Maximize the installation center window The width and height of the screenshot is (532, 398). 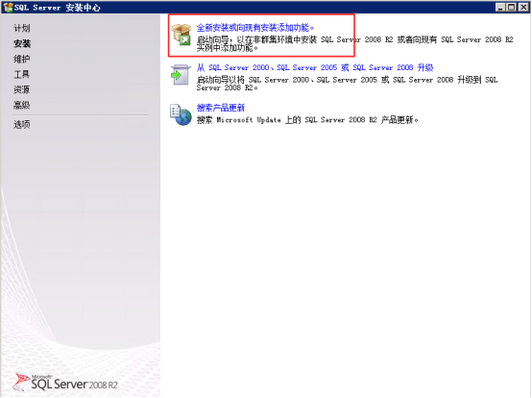coord(511,7)
